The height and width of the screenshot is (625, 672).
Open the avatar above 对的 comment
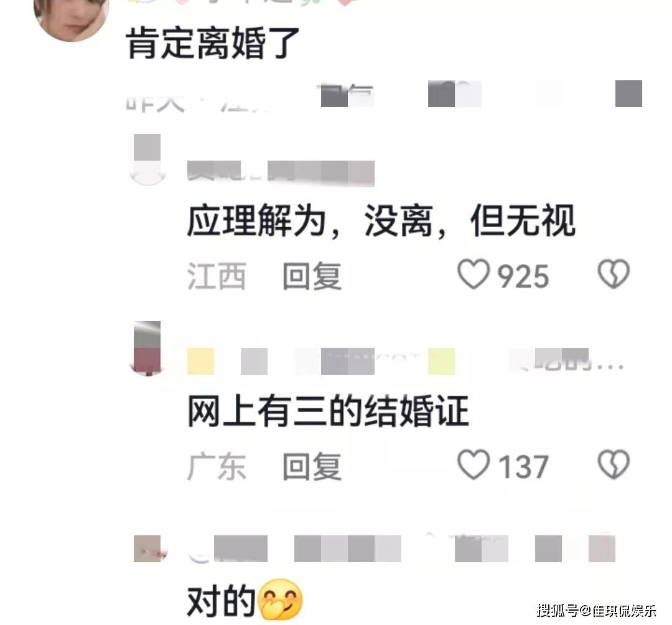147,548
